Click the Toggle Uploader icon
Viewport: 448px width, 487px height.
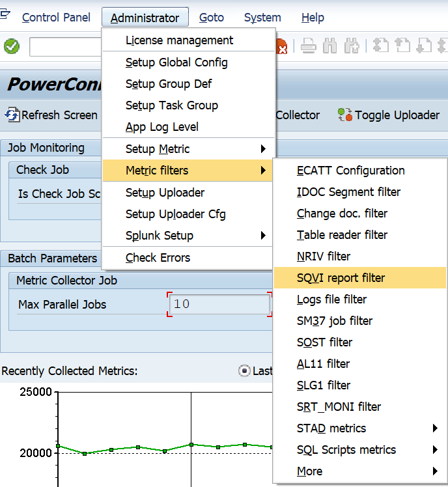(x=344, y=115)
